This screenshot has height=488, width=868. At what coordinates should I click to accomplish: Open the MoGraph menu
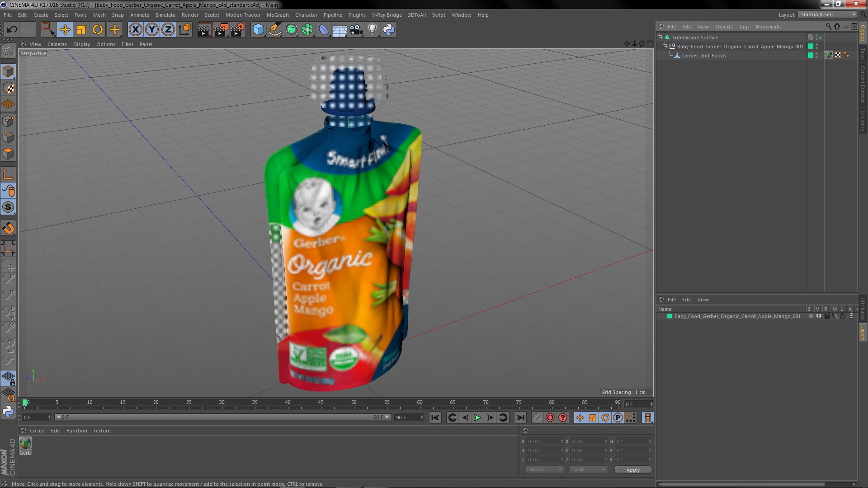278,15
